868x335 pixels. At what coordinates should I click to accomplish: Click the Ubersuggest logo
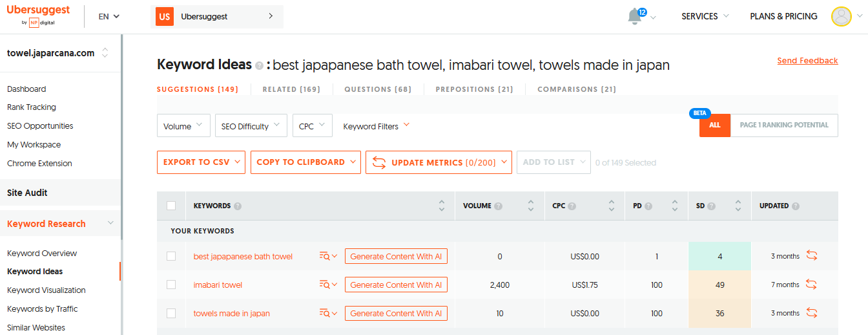[38, 16]
